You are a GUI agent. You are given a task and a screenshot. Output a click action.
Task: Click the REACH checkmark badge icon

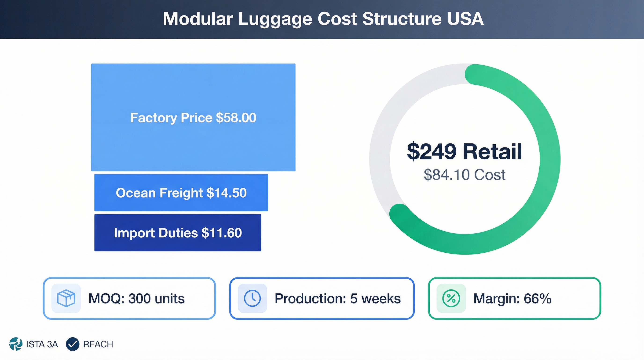pos(73,344)
